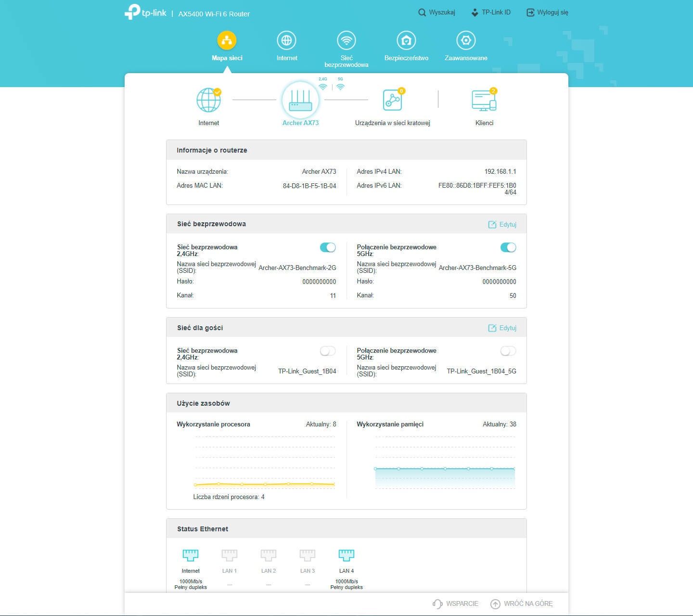Click 2,4GHz channel value 11
The image size is (693, 616).
pyautogui.click(x=333, y=296)
